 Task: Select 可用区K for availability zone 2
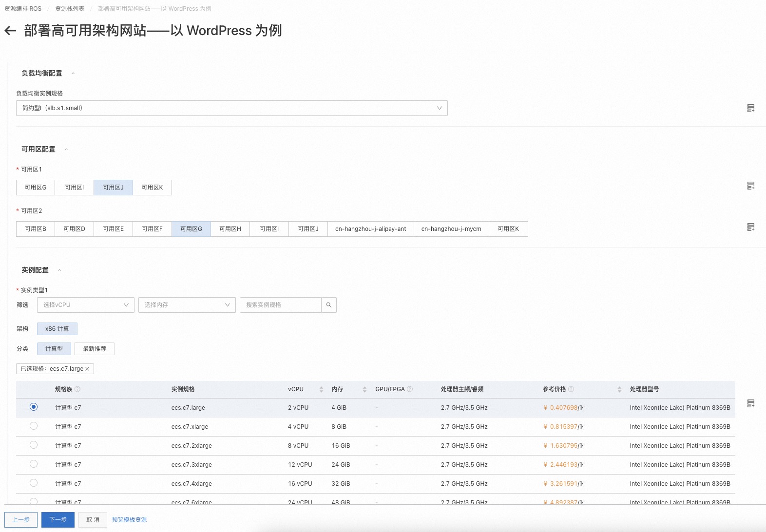tap(508, 229)
